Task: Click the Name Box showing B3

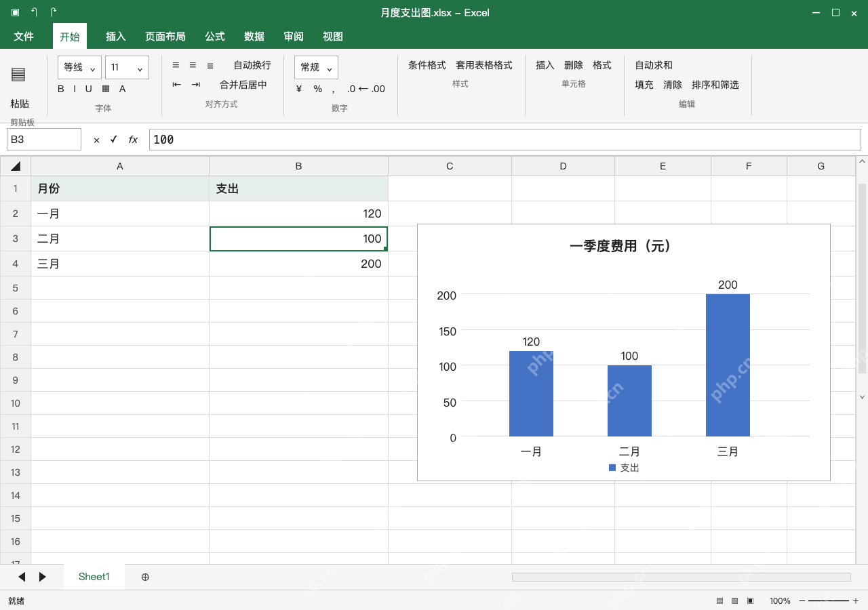Action: point(44,139)
